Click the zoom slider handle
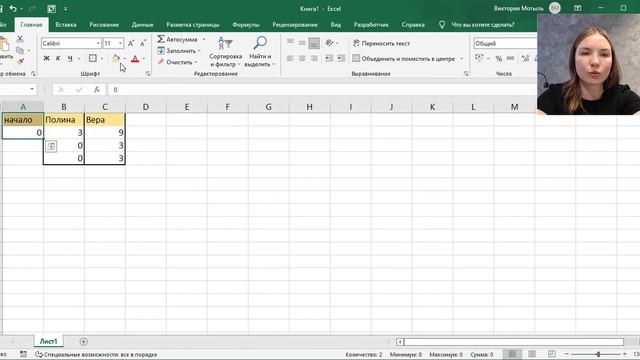The width and height of the screenshot is (640, 360). [598, 354]
